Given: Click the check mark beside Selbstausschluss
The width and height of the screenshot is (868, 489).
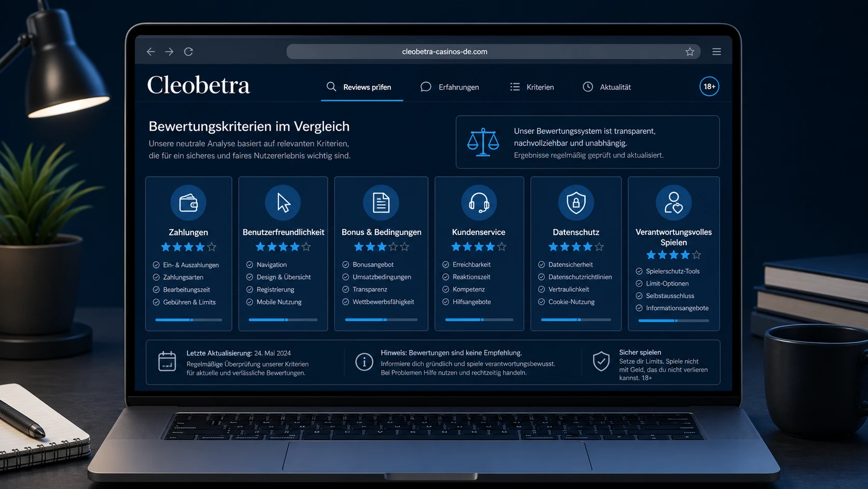Looking at the screenshot, I should click(639, 296).
